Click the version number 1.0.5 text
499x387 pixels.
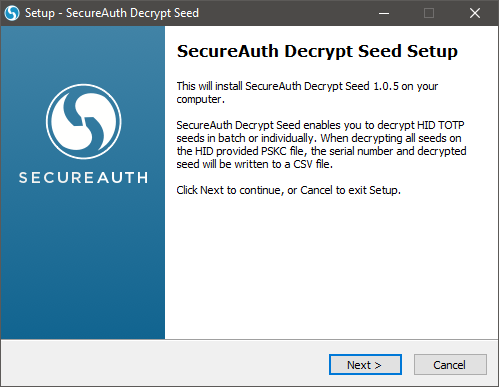point(386,86)
